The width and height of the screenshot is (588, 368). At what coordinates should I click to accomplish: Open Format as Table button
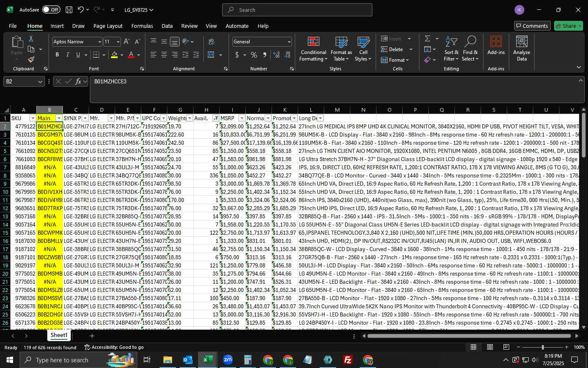click(341, 49)
